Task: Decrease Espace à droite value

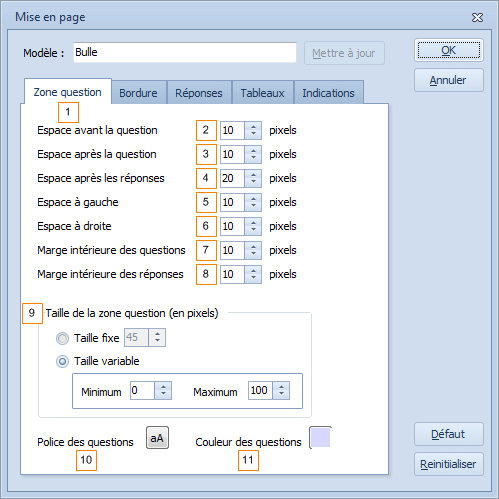Action: pos(253,230)
